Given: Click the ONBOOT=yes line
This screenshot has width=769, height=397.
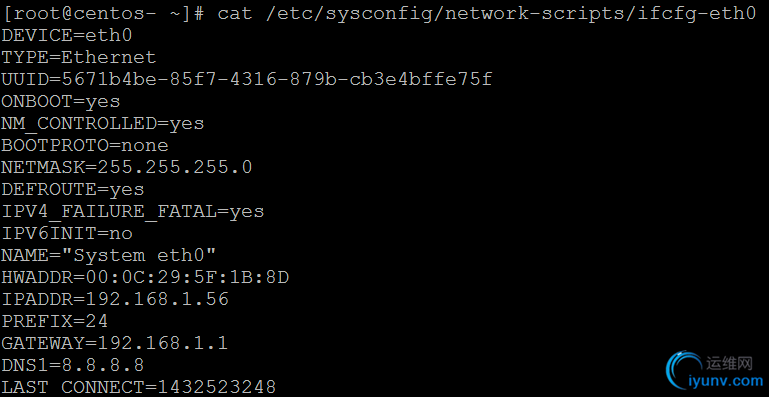Looking at the screenshot, I should coord(61,102).
